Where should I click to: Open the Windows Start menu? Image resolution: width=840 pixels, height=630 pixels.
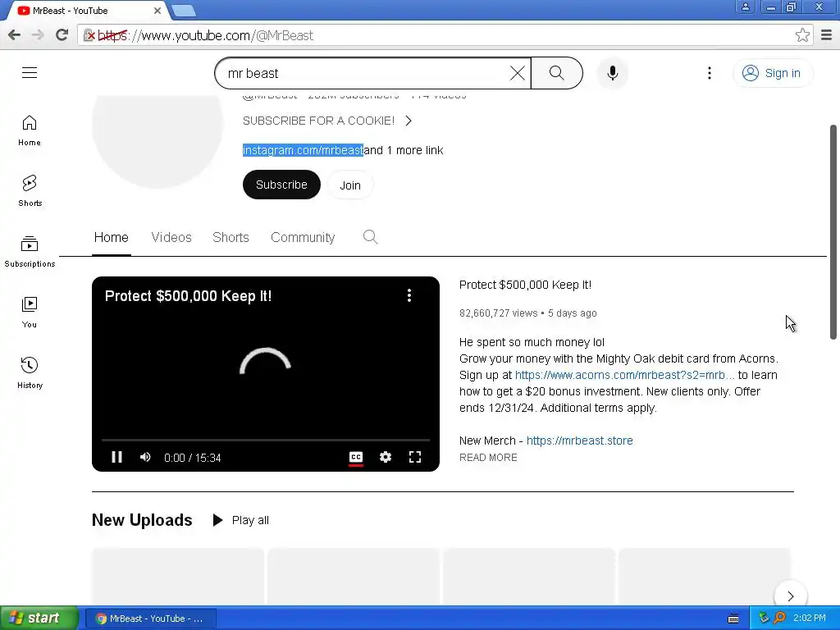click(39, 619)
